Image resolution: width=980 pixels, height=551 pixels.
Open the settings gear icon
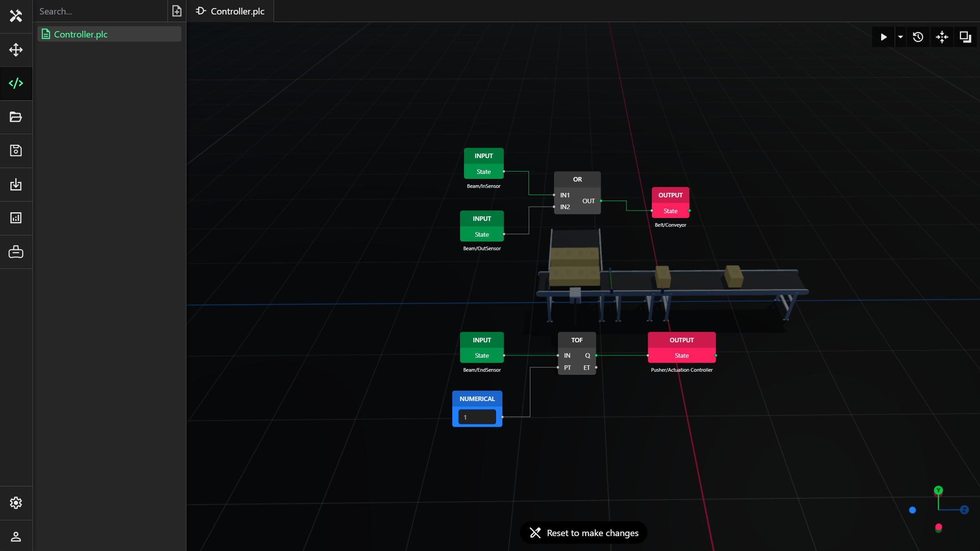pyautogui.click(x=16, y=503)
